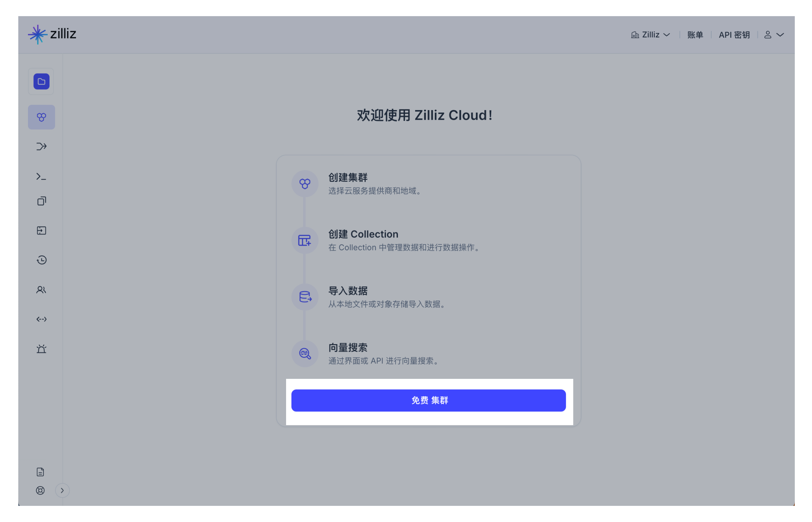Click the 创建集群 heading
This screenshot has width=812, height=522.
(348, 178)
